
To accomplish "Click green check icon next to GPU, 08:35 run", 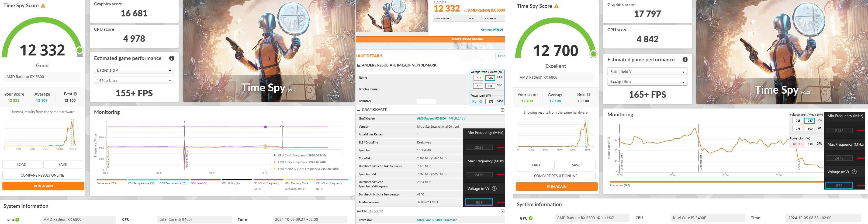I will pos(530,218).
